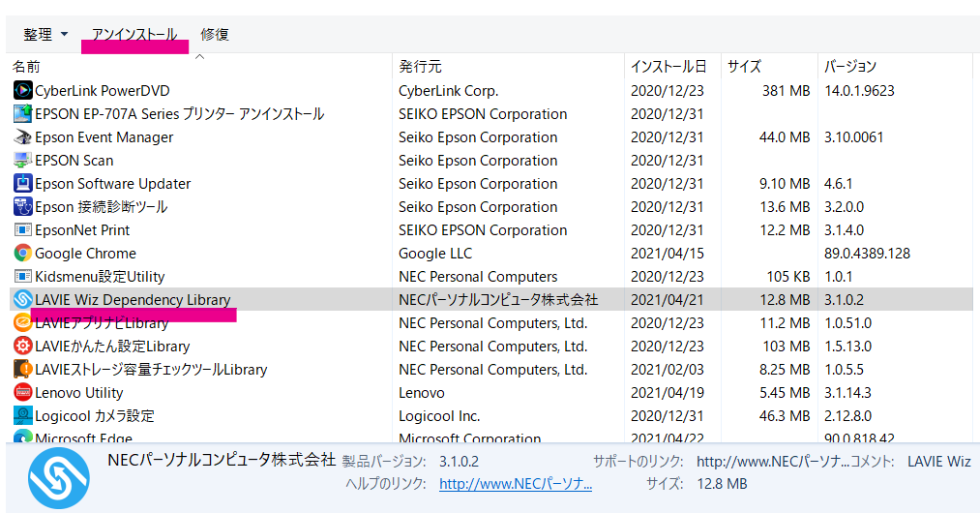Click publisher Google LLC cell
Image resolution: width=980 pixels, height=513 pixels.
435,253
